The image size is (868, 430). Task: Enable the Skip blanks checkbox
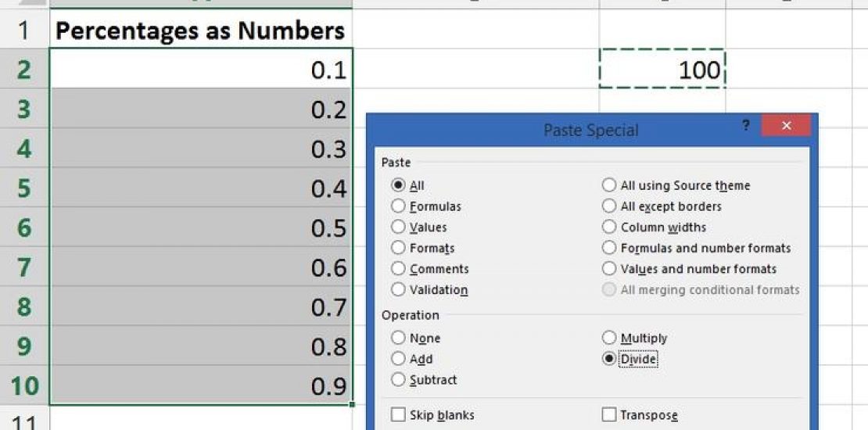click(398, 414)
